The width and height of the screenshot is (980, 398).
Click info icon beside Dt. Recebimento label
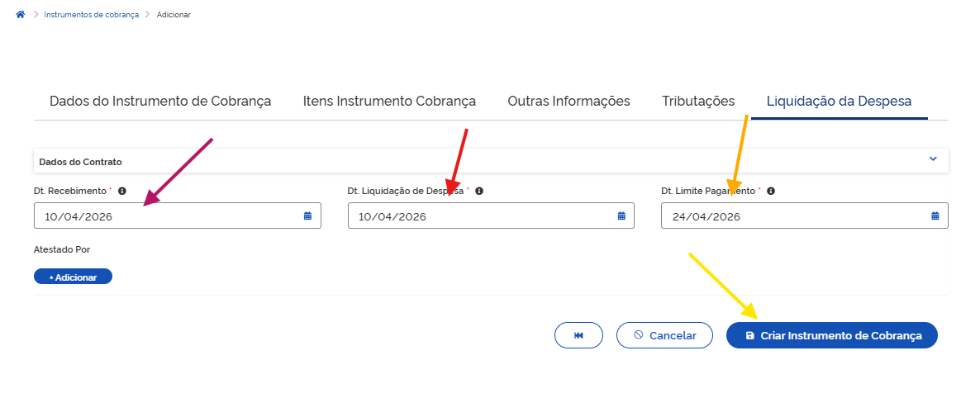(x=122, y=191)
